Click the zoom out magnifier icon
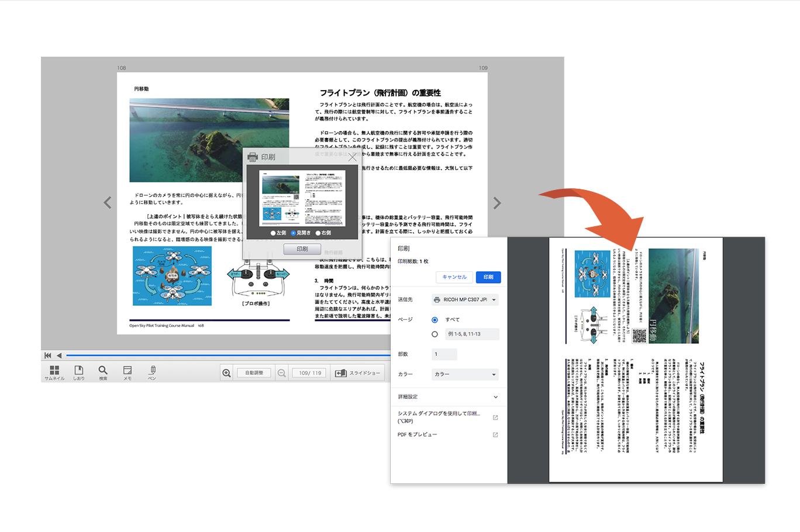This screenshot has height=532, width=800. click(281, 373)
